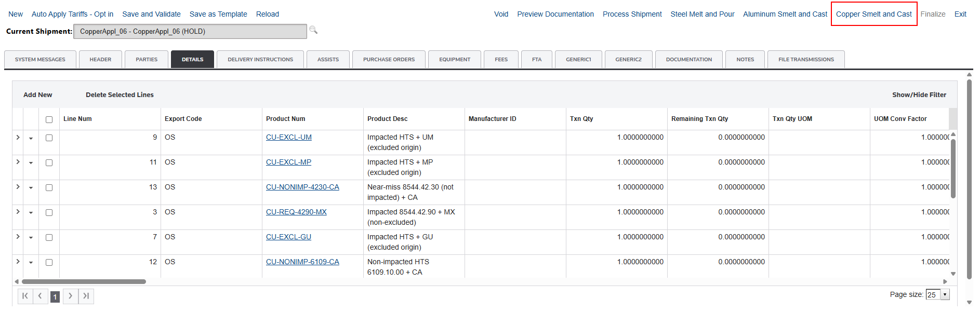This screenshot has width=980, height=312.
Task: Expand row for CU-NONIMP-4230-CA
Action: pyautogui.click(x=18, y=187)
